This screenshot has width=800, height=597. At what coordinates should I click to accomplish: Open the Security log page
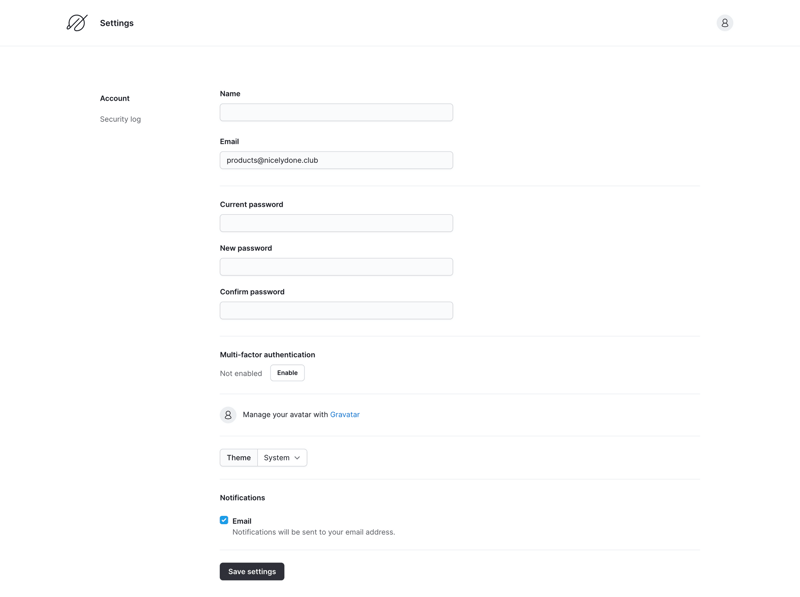coord(119,118)
